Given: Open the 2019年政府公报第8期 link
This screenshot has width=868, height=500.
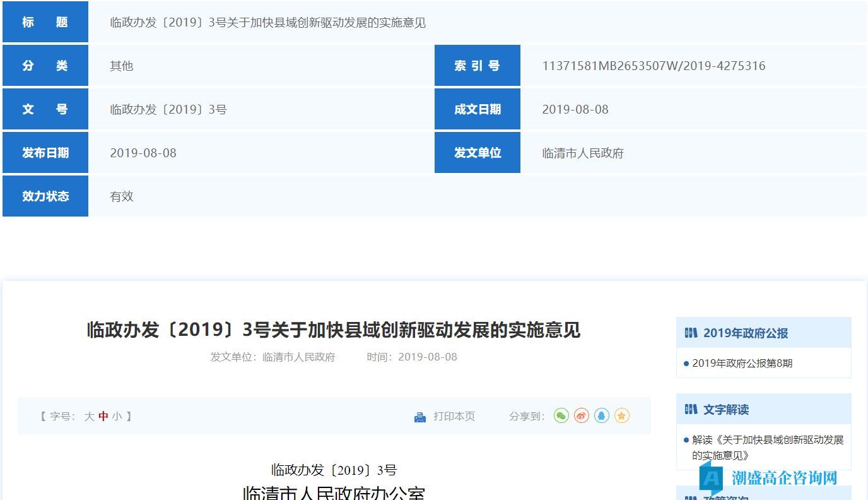Looking at the screenshot, I should 742,363.
